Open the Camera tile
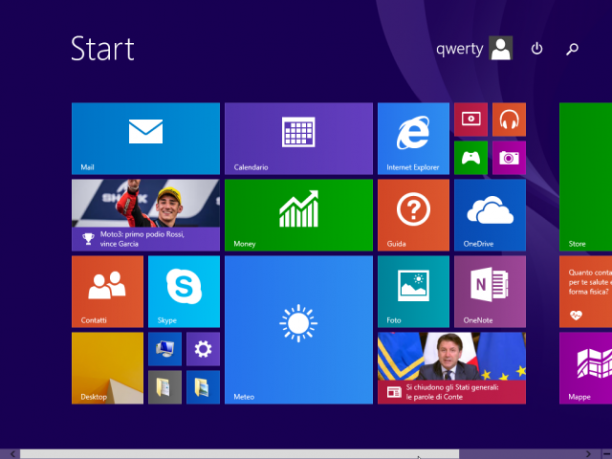The image size is (612, 459). click(x=509, y=158)
